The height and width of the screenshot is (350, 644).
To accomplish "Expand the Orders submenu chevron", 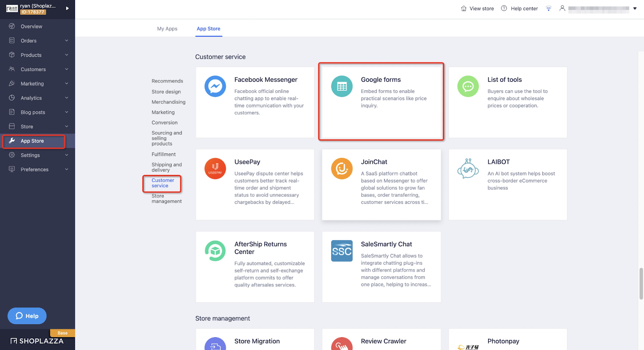I will [66, 41].
